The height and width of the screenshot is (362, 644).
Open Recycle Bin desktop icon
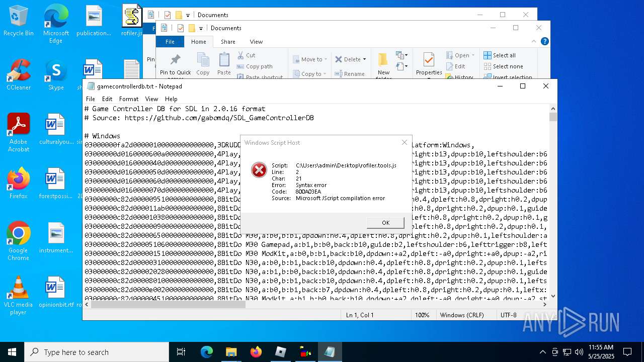19,21
